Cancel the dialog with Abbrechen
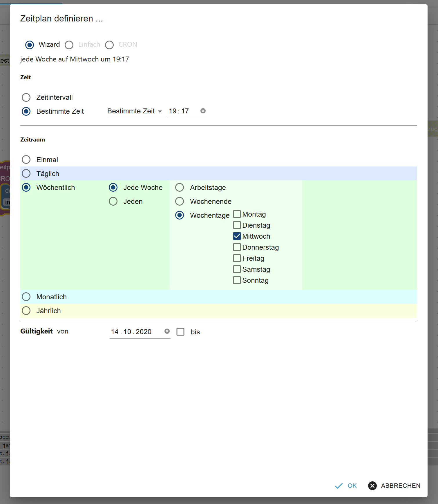Screen dimensions: 438x504 394,486
